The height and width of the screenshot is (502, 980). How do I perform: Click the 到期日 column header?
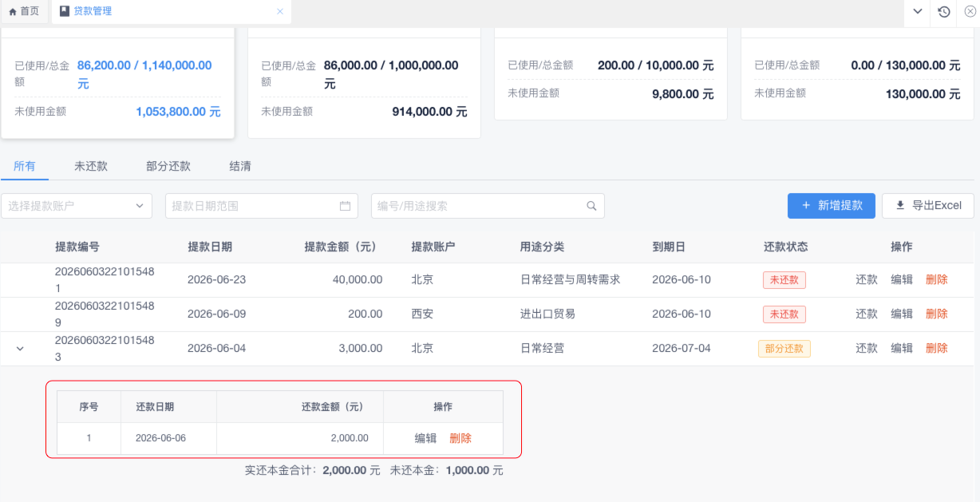[669, 247]
